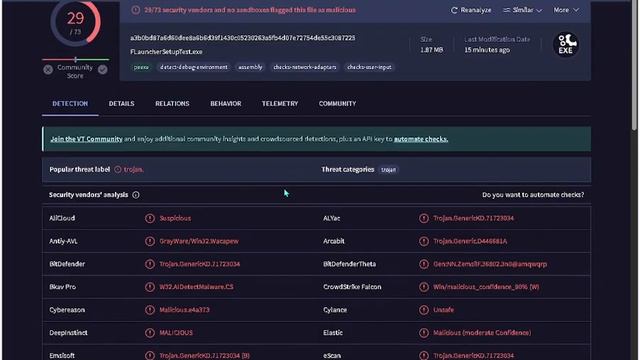Follow the Join the VT Community link

click(86, 139)
